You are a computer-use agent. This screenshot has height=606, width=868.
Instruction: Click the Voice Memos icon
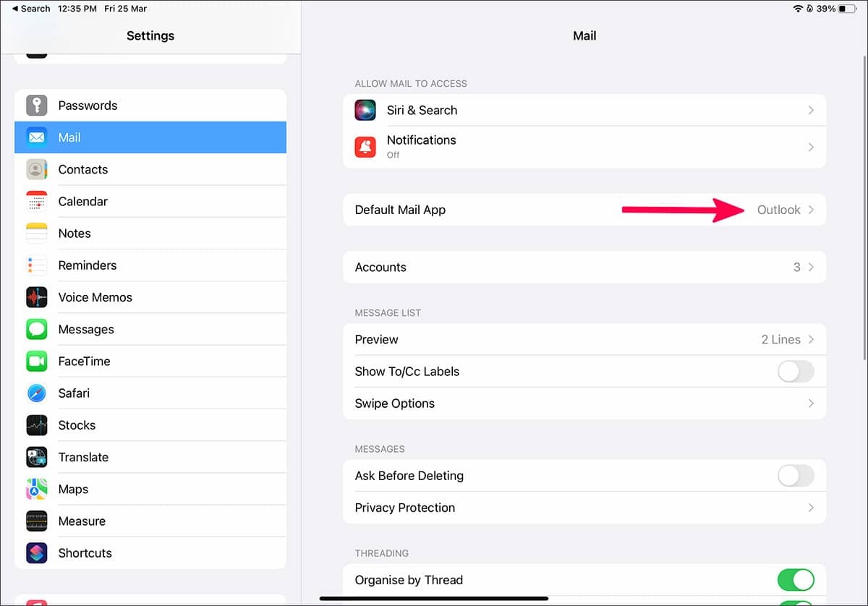(37, 296)
